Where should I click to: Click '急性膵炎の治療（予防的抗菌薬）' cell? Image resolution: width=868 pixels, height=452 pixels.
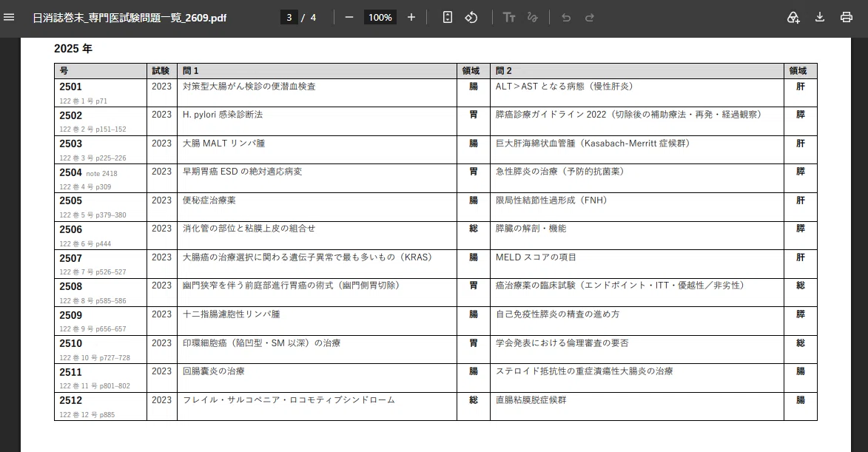click(559, 172)
